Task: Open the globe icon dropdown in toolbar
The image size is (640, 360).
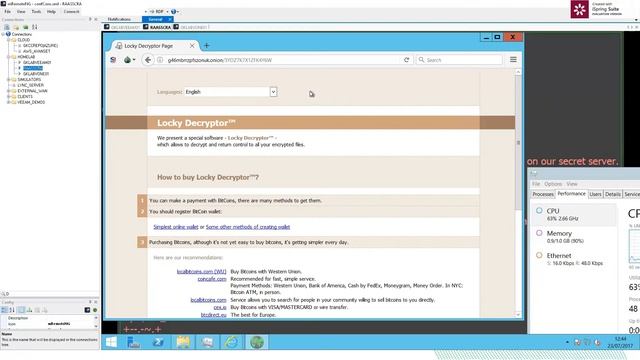Action: pyautogui.click(x=175, y=11)
